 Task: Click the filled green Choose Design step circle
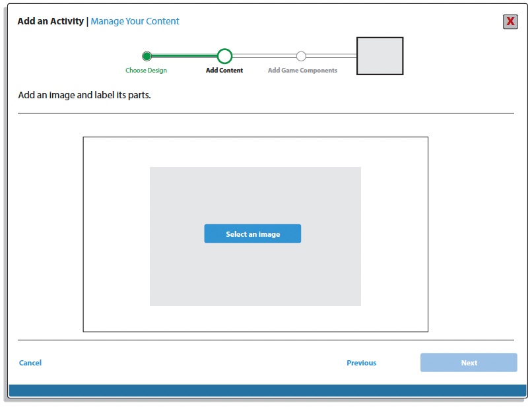[x=147, y=56]
